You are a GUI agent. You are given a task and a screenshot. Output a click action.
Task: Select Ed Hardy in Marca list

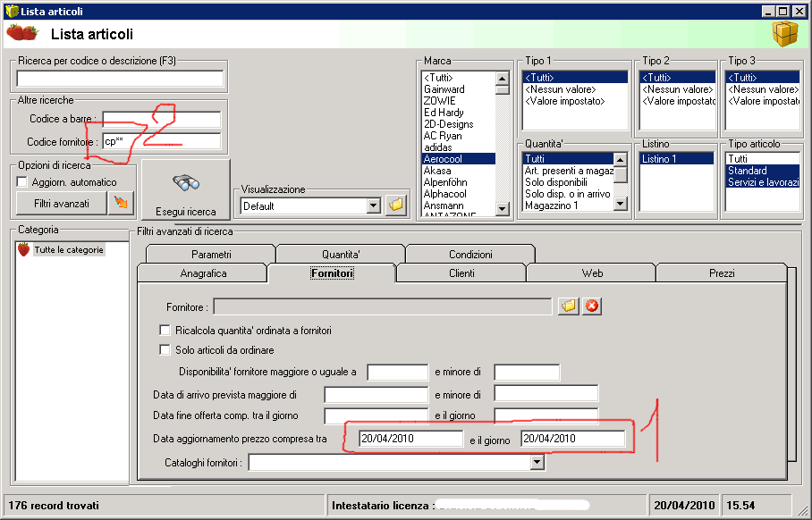pos(458,113)
